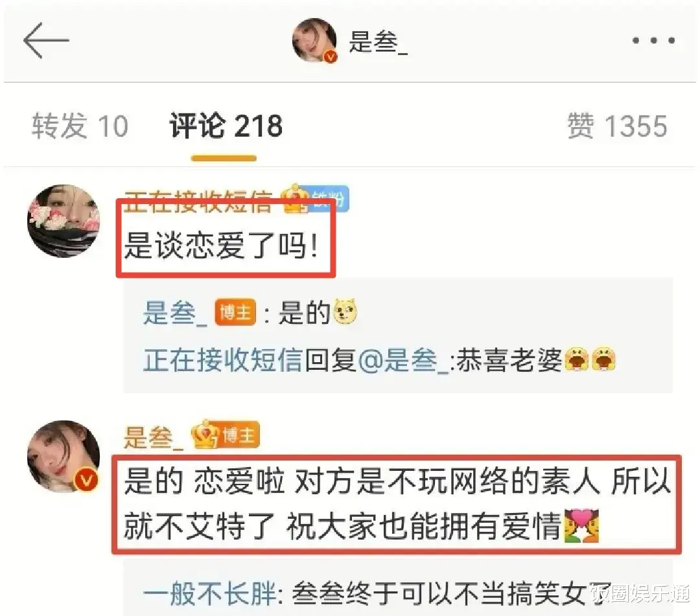Viewport: 700px width, 616px height.
Task: Tap the orange verified V badge in header
Action: [x=331, y=56]
